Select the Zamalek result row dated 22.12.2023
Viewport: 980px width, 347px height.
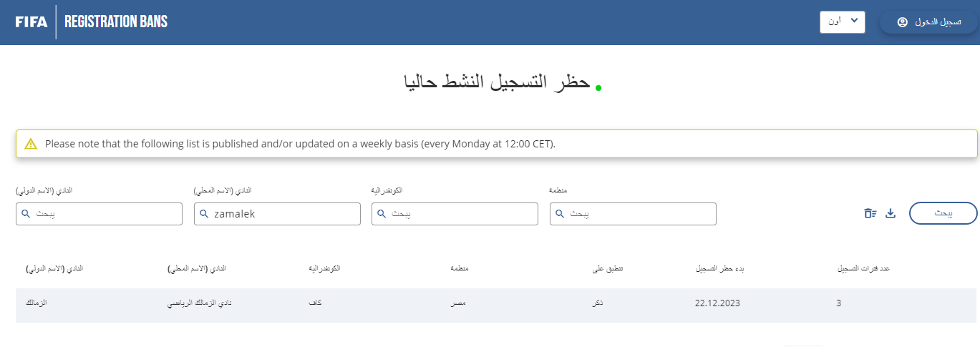[x=496, y=303]
